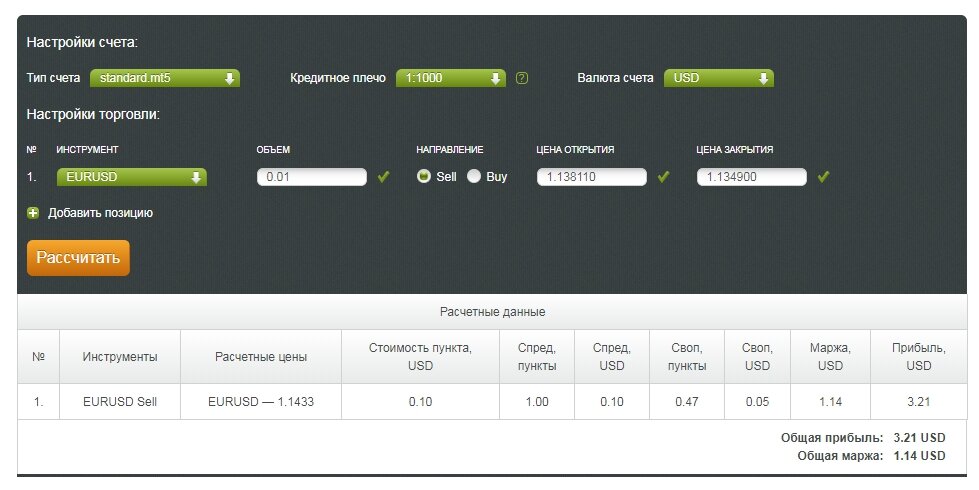Click the arrow icon on the 1:1000 dropdown
979x490 pixels.
tap(495, 79)
